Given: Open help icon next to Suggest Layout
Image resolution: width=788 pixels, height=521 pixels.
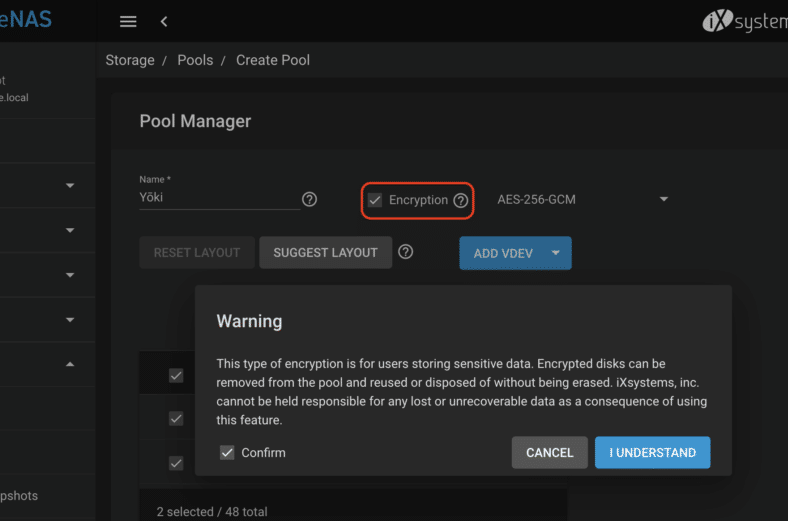Looking at the screenshot, I should [406, 252].
